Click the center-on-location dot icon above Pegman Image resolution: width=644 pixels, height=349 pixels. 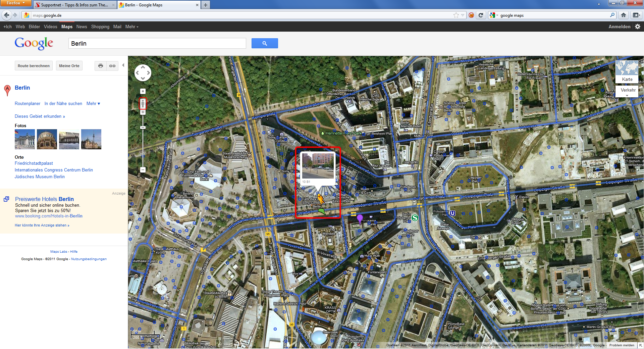click(x=143, y=91)
